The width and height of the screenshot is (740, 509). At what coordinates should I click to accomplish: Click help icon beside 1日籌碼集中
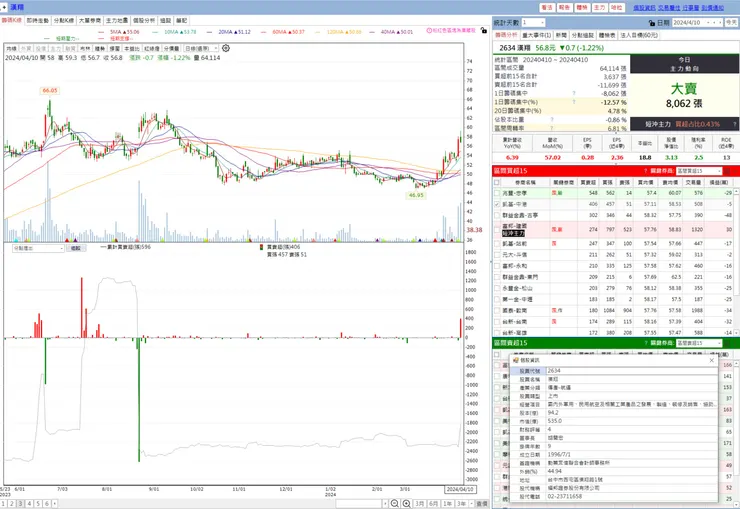pyautogui.click(x=574, y=93)
